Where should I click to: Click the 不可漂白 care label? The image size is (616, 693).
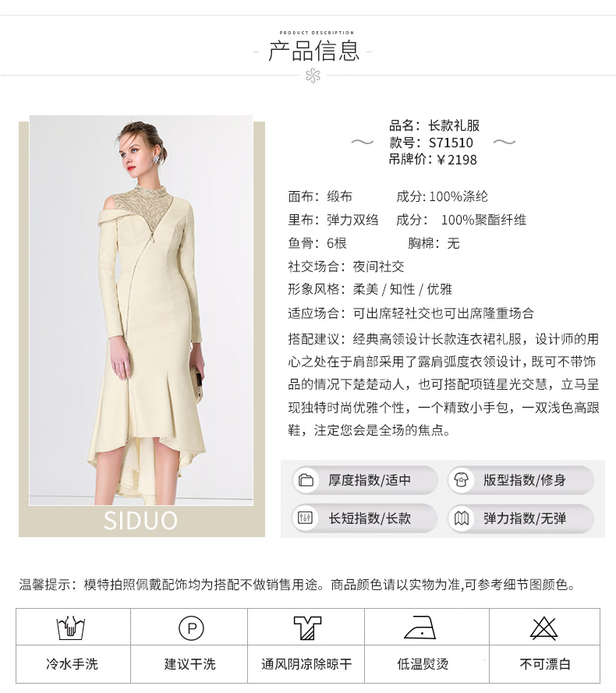pos(545,664)
